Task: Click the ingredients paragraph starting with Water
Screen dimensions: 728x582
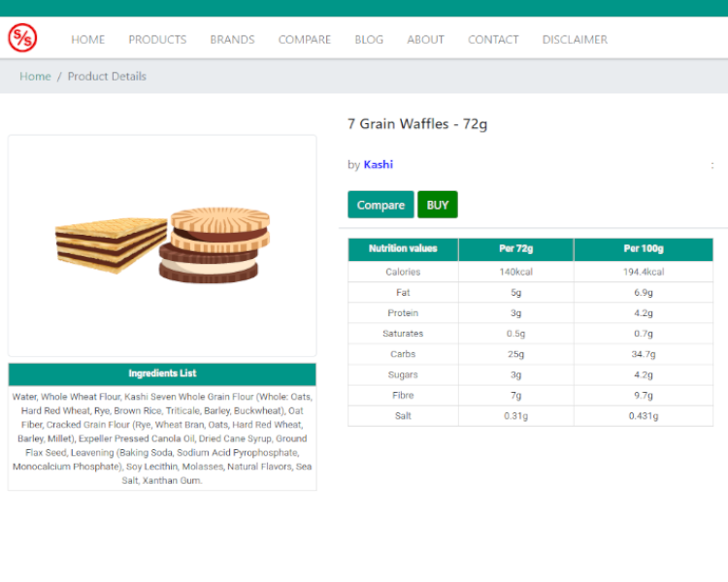Action: coord(162,438)
